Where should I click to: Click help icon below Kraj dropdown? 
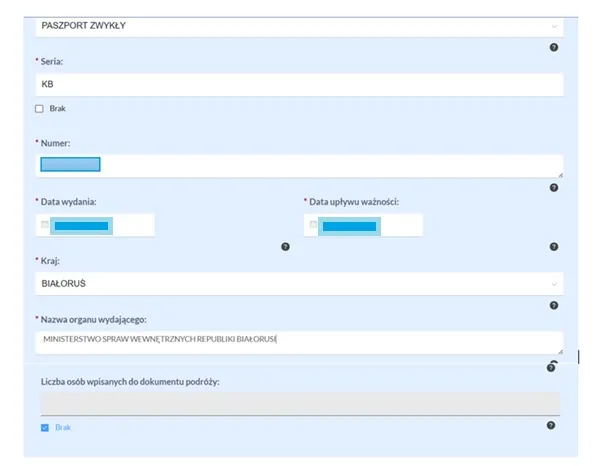553,306
